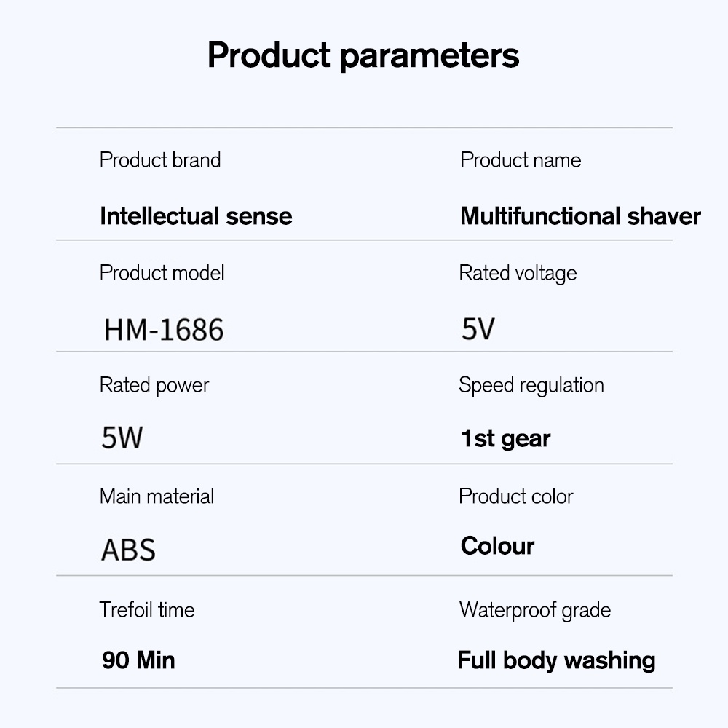The width and height of the screenshot is (728, 728).
Task: Select the Colour value text
Action: coord(497,546)
